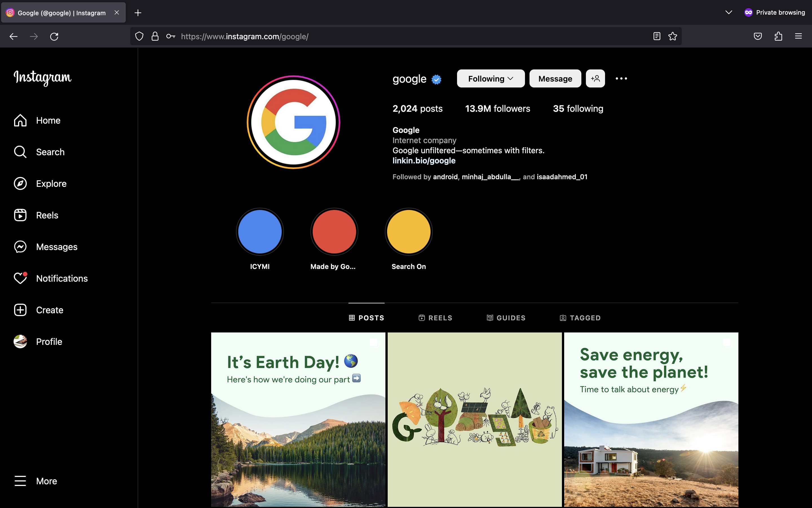Viewport: 812px width, 508px height.
Task: Open the three-dot profile options
Action: [x=621, y=79]
